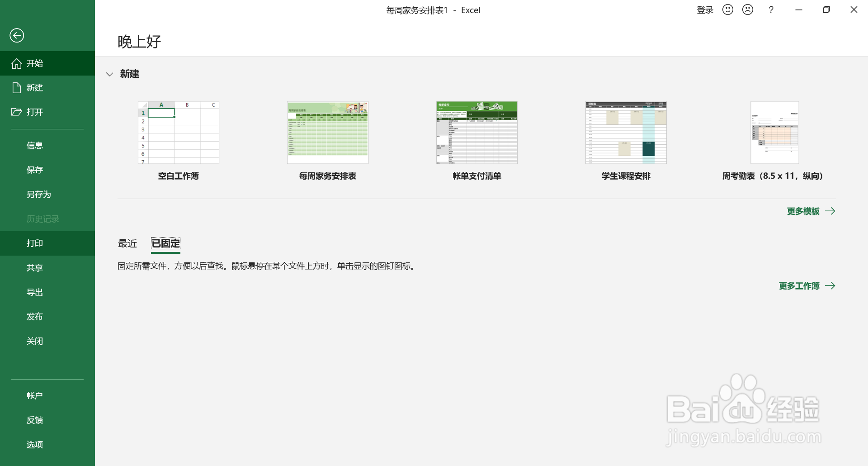Screen dimensions: 868x466
Task: Switch to the 最近 tab
Action: click(127, 243)
